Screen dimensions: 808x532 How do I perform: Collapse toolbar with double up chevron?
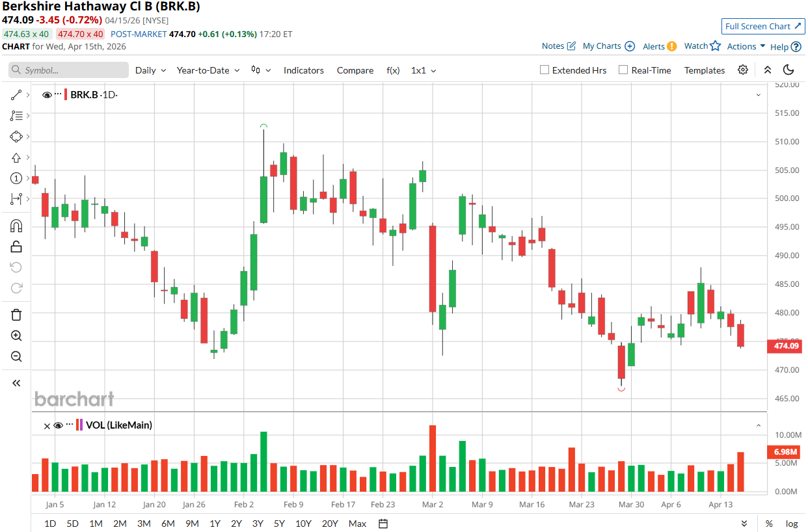[768, 70]
